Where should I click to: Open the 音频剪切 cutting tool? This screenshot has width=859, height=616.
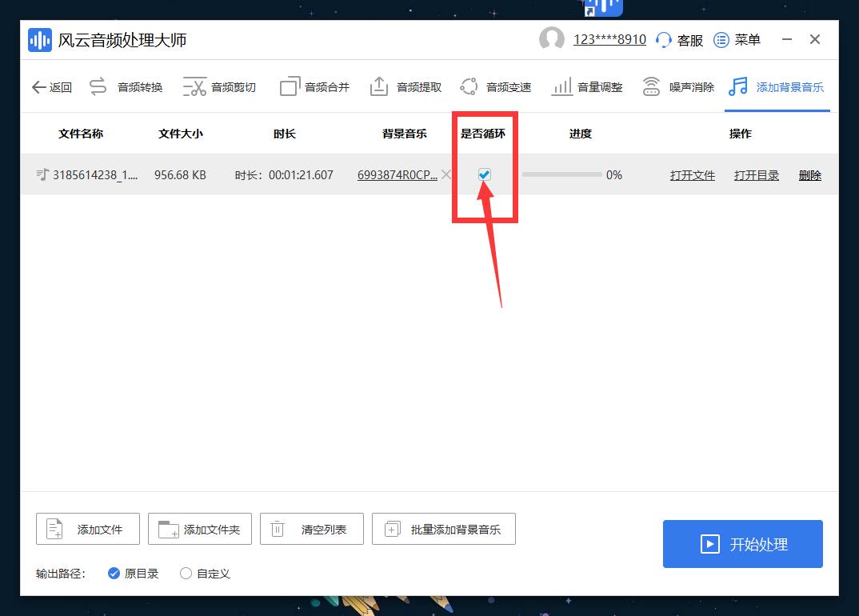217,86
